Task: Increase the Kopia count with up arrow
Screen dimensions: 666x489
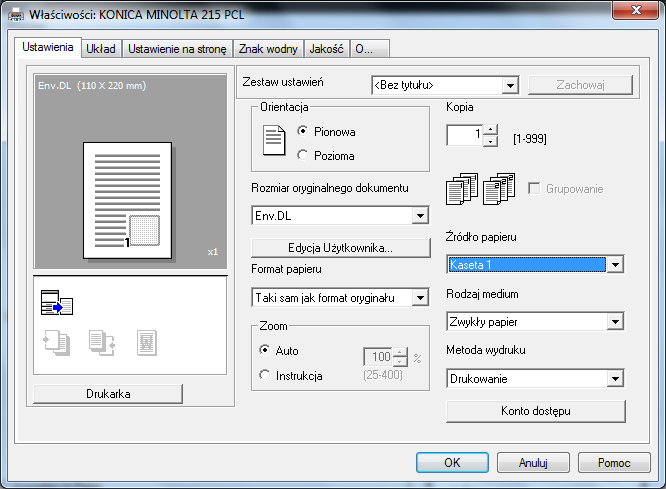Action: [x=491, y=130]
